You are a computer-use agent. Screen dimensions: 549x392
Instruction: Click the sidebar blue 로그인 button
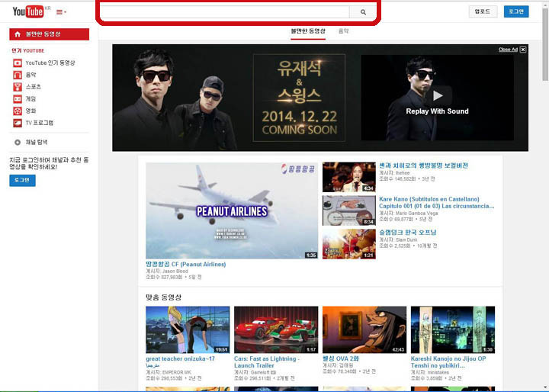tap(22, 180)
